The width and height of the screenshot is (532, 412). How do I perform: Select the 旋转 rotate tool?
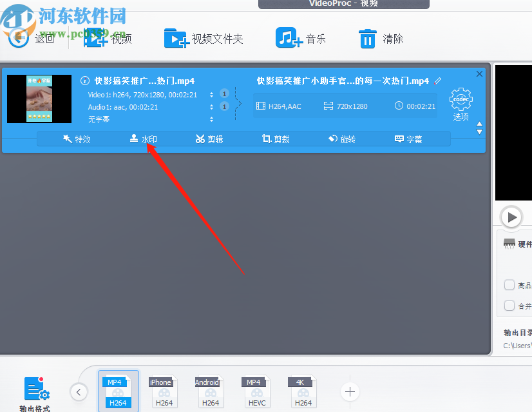click(347, 138)
